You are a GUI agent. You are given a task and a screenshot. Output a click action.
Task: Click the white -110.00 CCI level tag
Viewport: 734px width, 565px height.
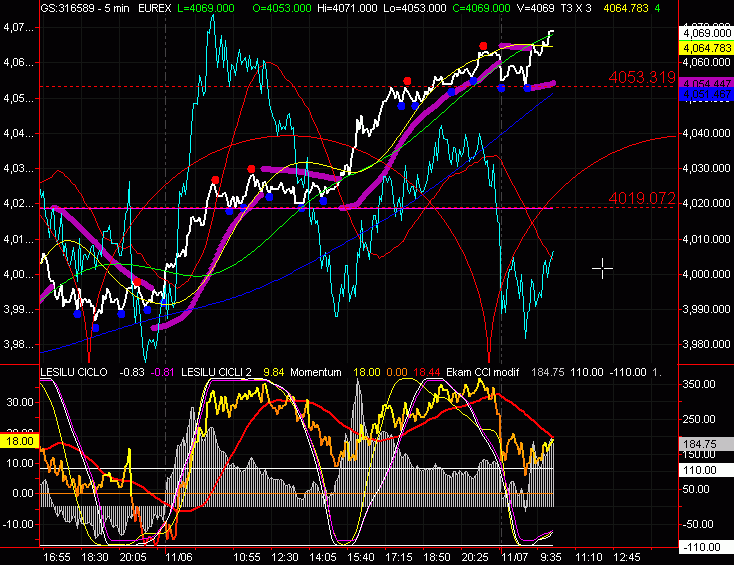click(704, 546)
